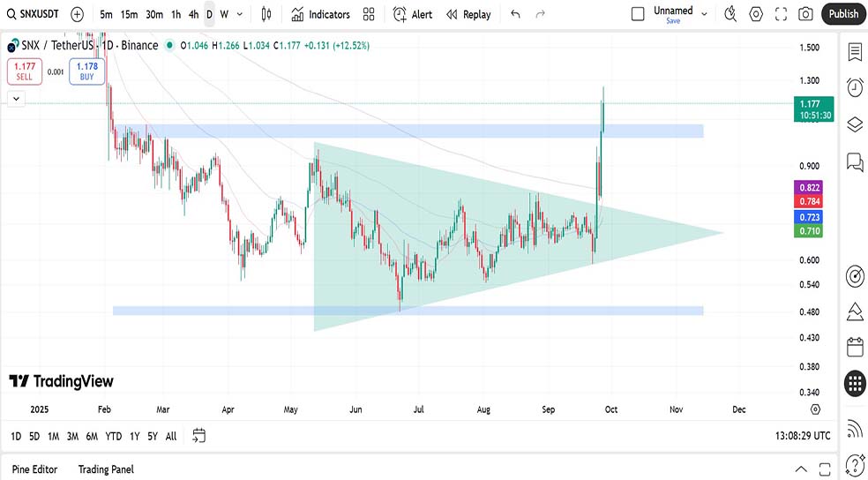Open the alerts clock panel icon

856,87
